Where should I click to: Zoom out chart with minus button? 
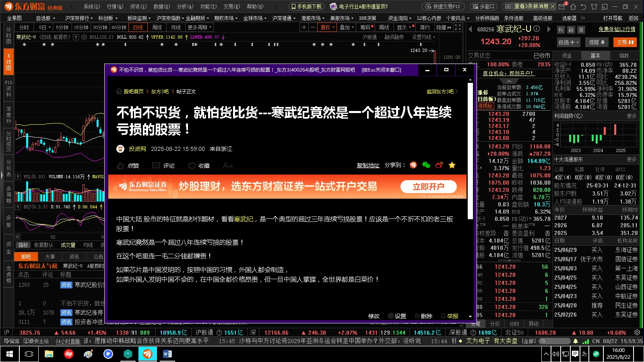[313, 27]
